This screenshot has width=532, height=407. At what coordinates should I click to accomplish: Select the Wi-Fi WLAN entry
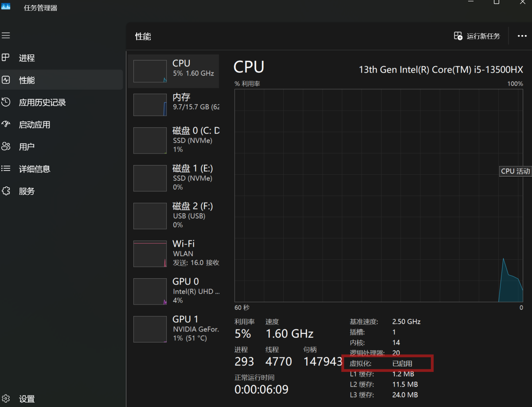pyautogui.click(x=173, y=253)
